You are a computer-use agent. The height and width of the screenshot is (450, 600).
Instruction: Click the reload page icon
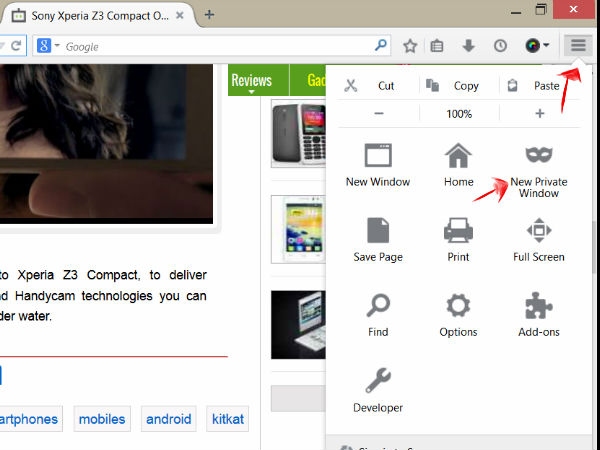click(x=16, y=46)
